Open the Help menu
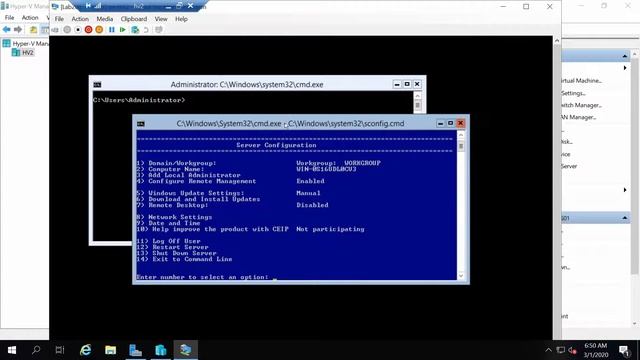 point(181,19)
